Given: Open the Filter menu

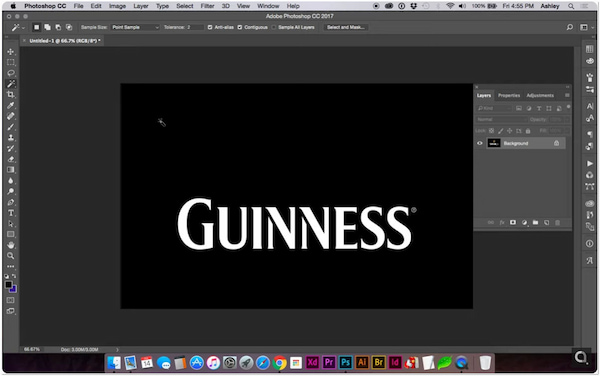Looking at the screenshot, I should [x=207, y=6].
